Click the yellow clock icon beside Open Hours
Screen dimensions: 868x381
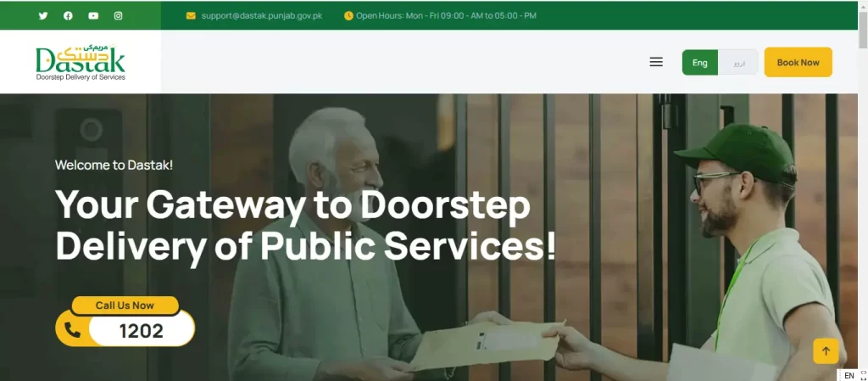[x=348, y=15]
